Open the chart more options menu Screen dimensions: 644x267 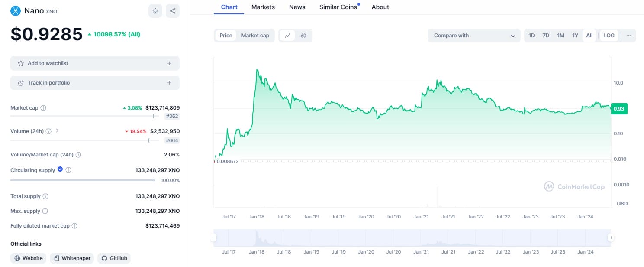coord(628,36)
